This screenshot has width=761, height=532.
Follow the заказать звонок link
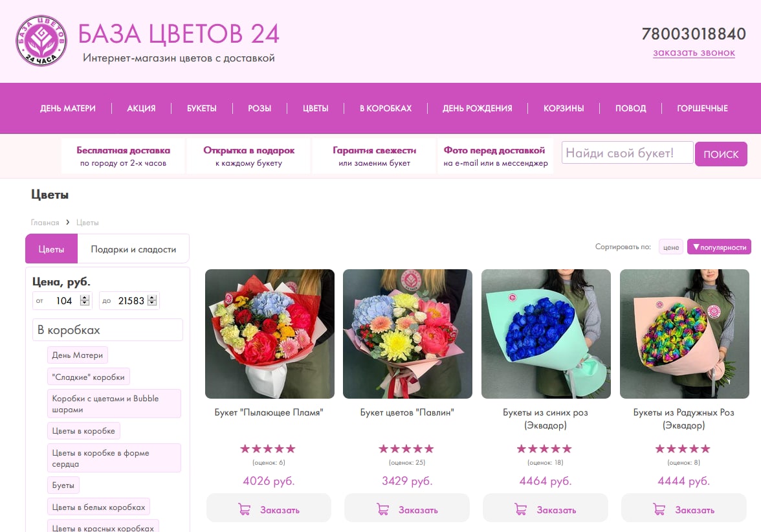click(x=694, y=52)
